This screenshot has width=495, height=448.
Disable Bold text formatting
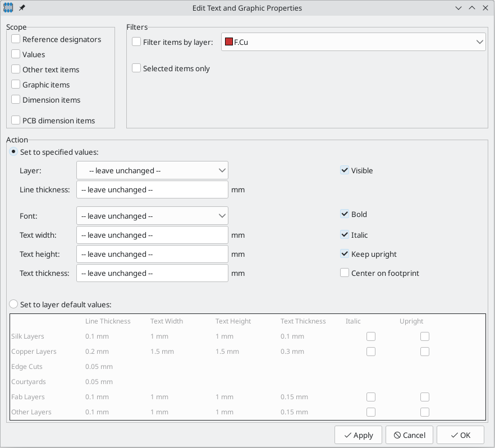[x=344, y=214]
